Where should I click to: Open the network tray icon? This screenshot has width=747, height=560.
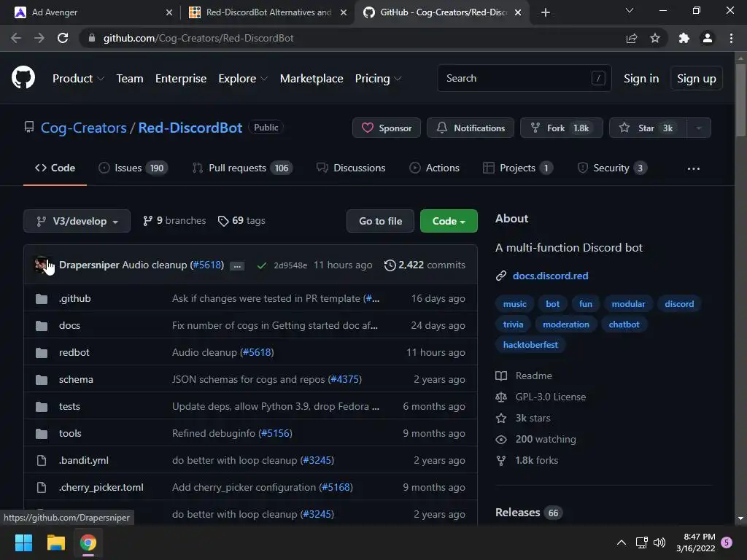click(x=641, y=542)
